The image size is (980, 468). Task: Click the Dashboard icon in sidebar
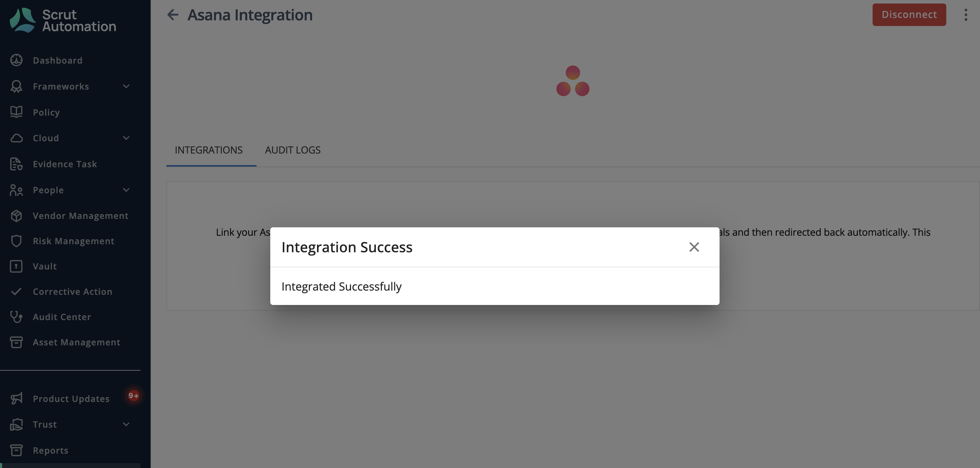click(x=16, y=60)
